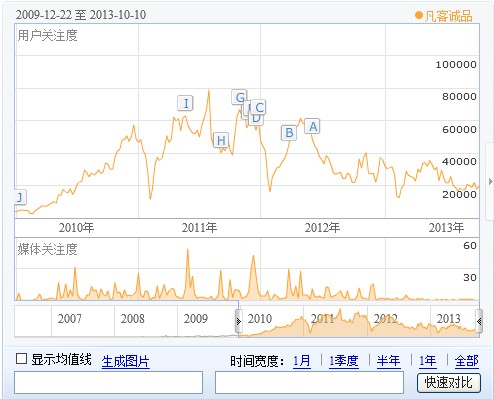Set time width to 1月
Viewport: 494px width, 399px height.
[x=302, y=361]
